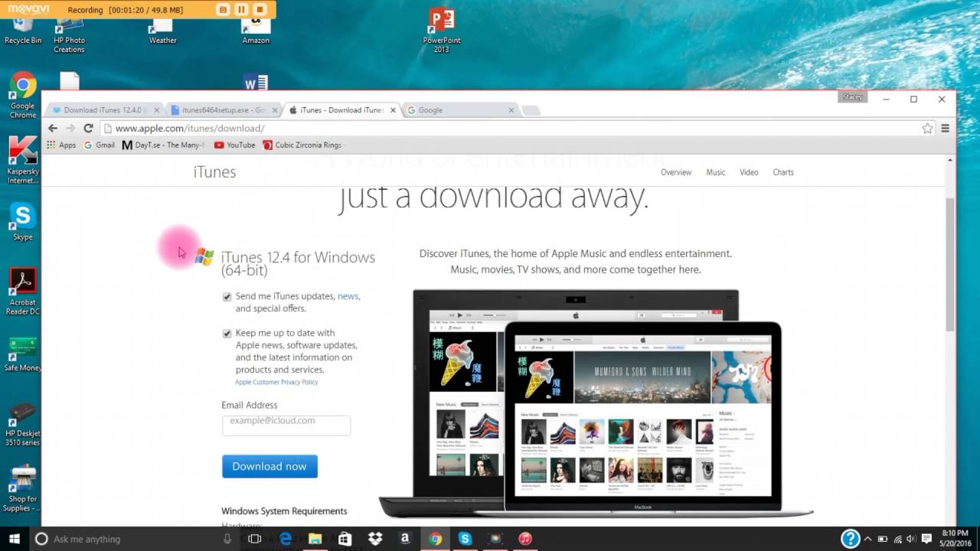
Task: Open Acrobat Reader DC desktop shortcut
Action: 23,291
